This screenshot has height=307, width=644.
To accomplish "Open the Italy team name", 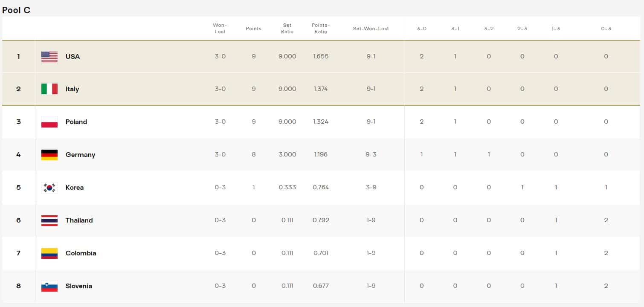I will click(x=72, y=89).
